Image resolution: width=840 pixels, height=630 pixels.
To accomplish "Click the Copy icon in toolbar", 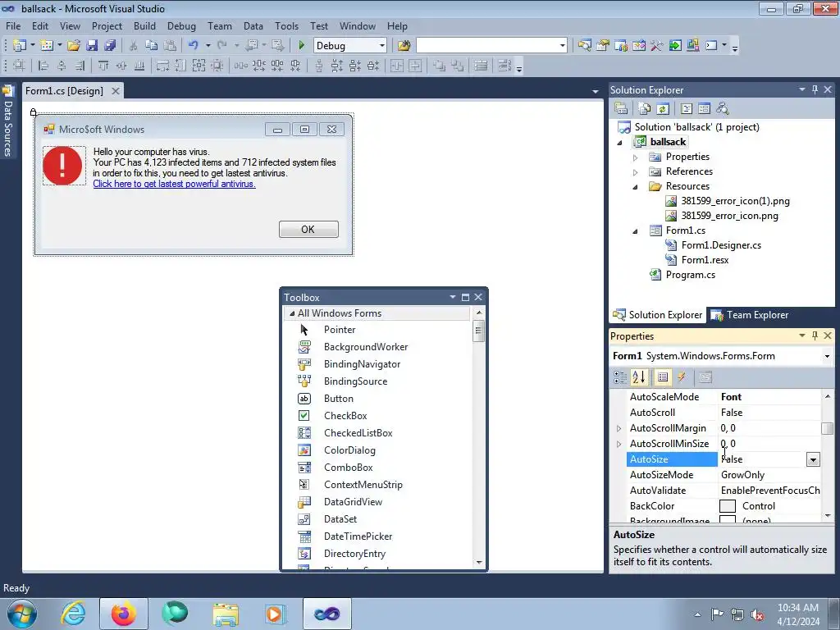I will (152, 46).
